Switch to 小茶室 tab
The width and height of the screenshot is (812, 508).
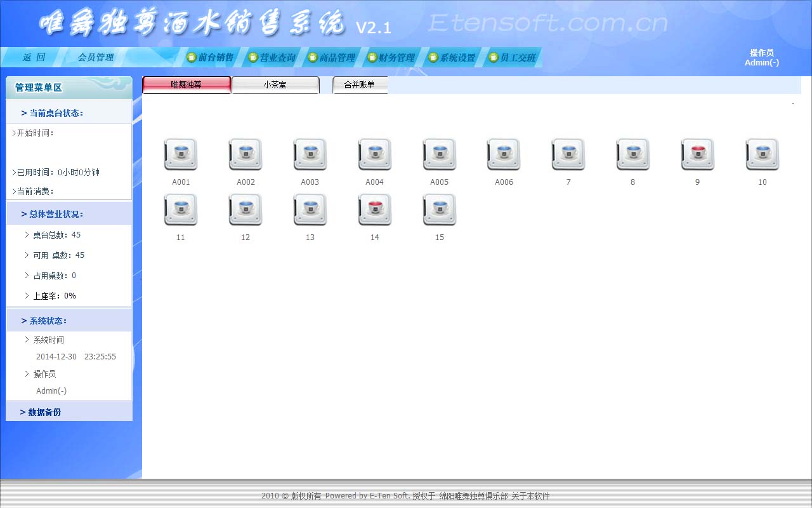tap(275, 84)
